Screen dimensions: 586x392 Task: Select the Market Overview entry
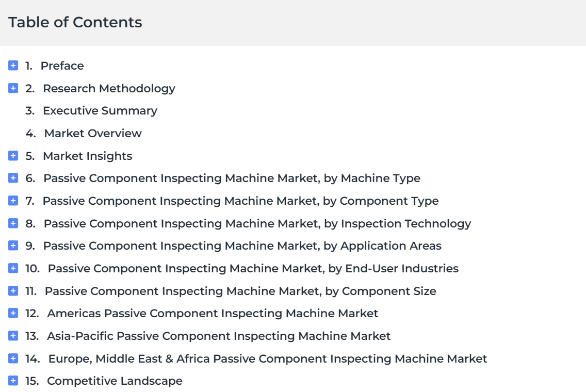93,134
